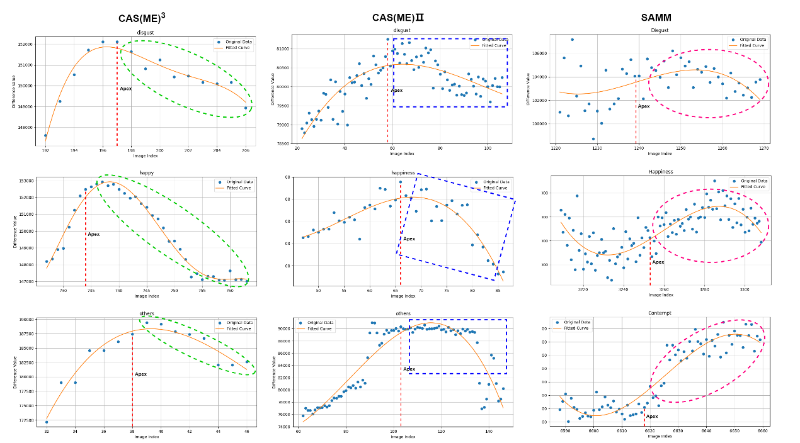Click the black dashed rectangle in bottom-middle plot
The width and height of the screenshot is (800, 443).
click(x=409, y=352)
